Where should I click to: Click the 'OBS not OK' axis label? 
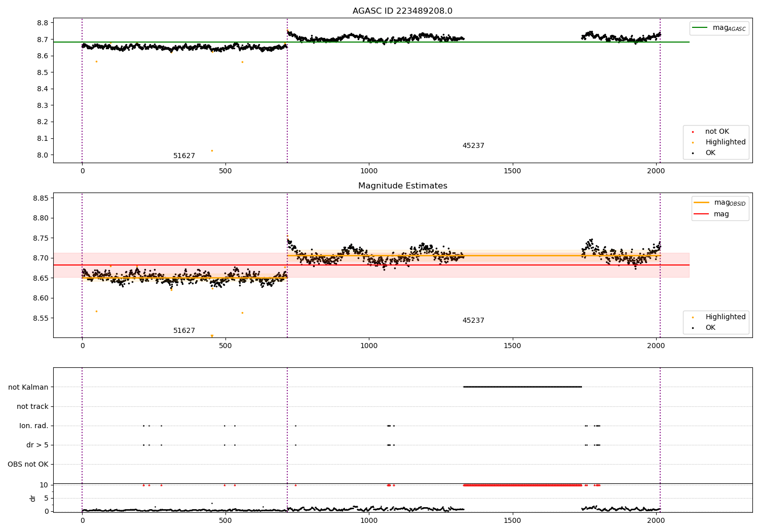click(28, 464)
